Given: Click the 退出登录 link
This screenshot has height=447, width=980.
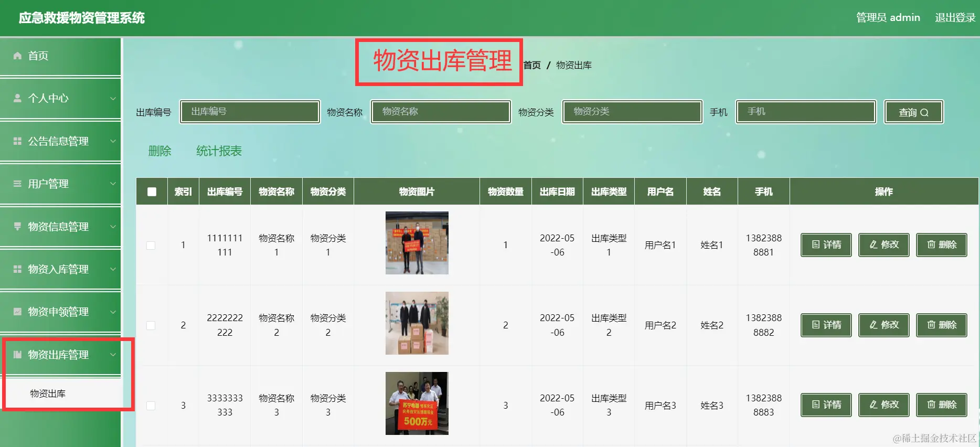Looking at the screenshot, I should point(955,17).
